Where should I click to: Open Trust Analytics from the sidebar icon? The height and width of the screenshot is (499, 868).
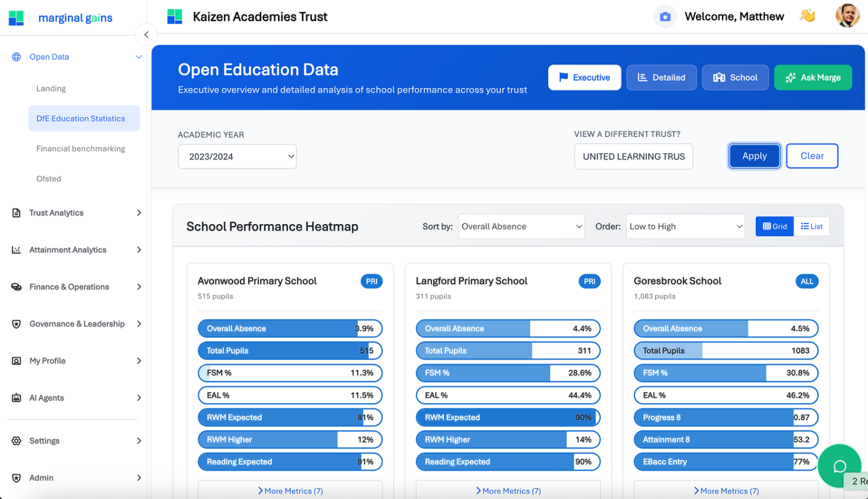16,213
